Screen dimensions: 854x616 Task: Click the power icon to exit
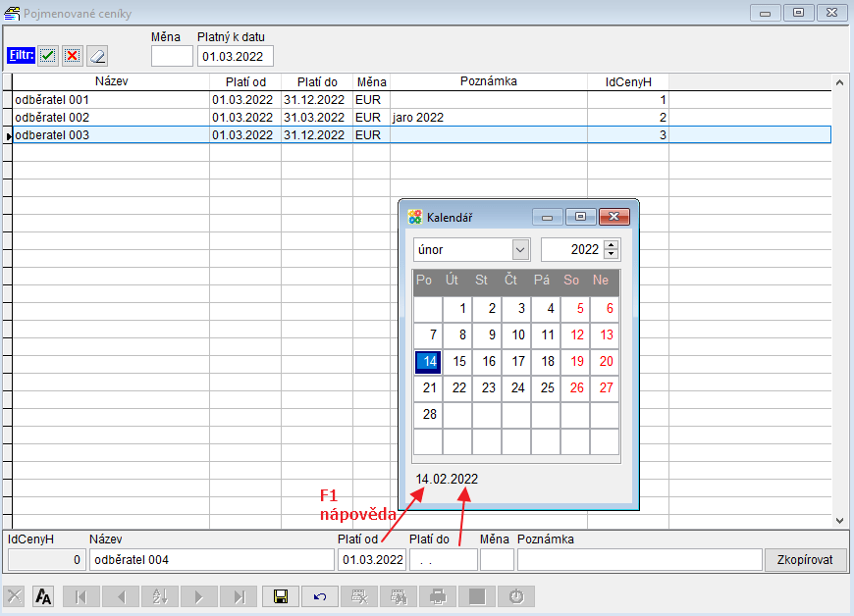pos(516,596)
